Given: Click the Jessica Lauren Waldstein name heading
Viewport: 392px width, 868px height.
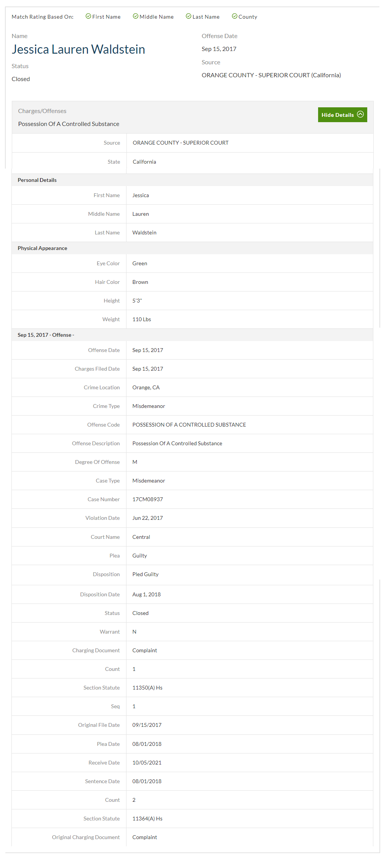Looking at the screenshot, I should pyautogui.click(x=78, y=49).
